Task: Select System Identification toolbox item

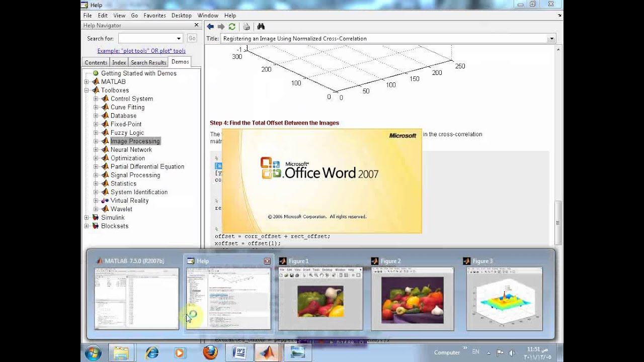Action: 139,192
